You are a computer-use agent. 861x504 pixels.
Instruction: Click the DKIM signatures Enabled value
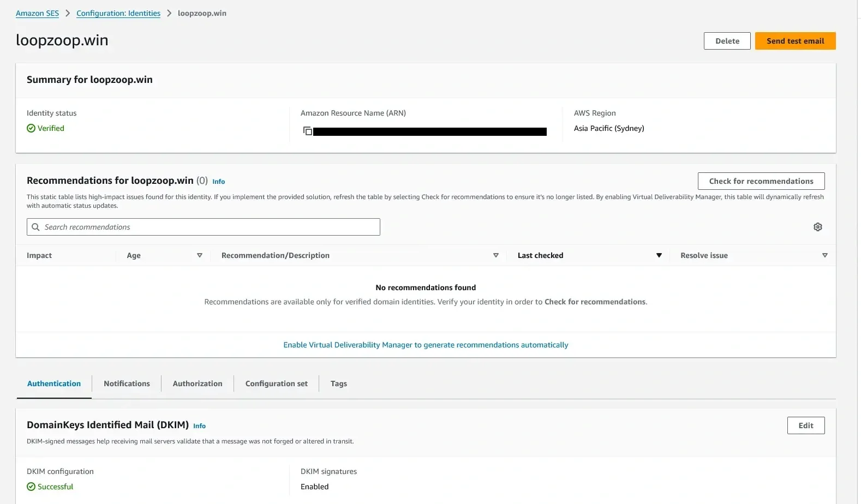coord(315,487)
